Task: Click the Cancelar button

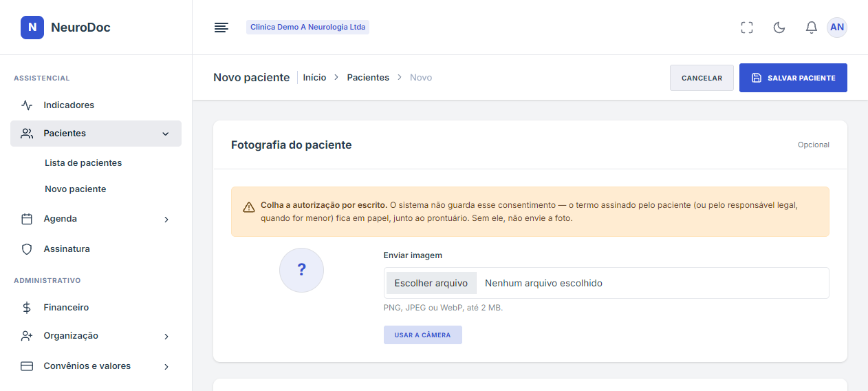Action: (702, 78)
